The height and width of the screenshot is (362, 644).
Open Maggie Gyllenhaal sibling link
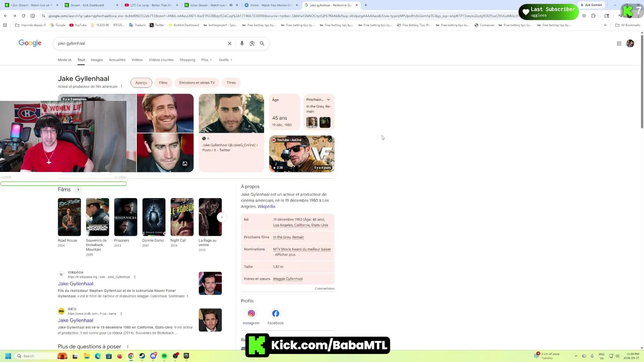coord(288,279)
